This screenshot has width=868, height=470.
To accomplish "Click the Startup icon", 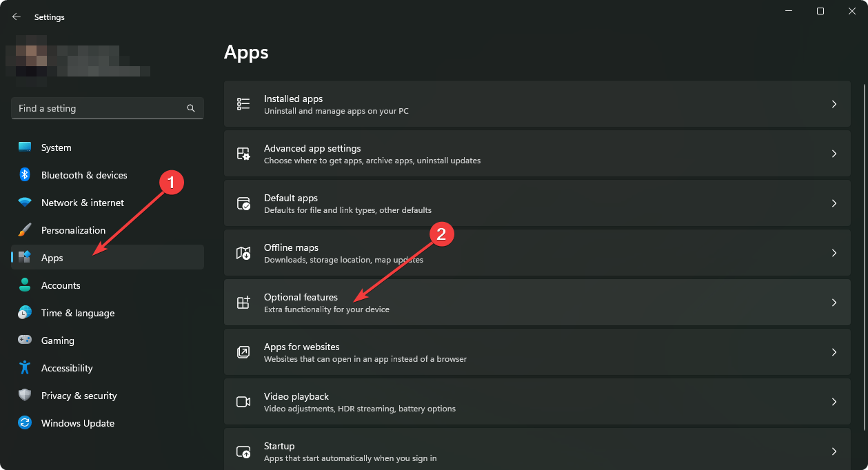I will point(243,451).
